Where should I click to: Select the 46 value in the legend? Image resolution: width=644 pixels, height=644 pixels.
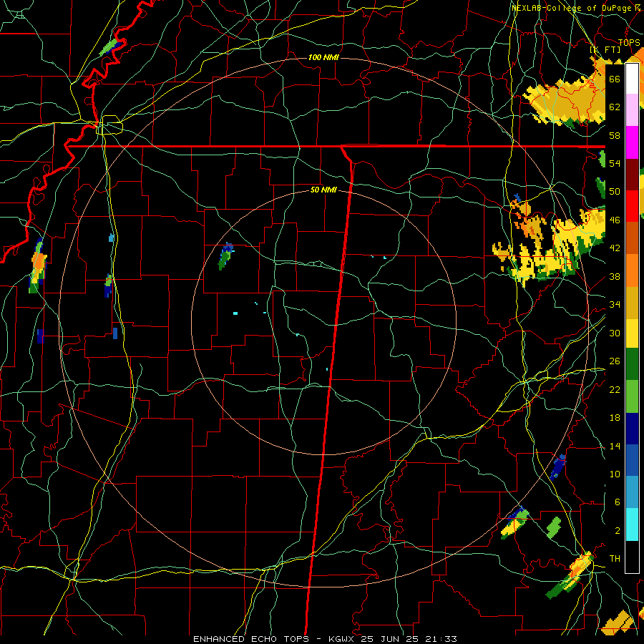[615, 220]
